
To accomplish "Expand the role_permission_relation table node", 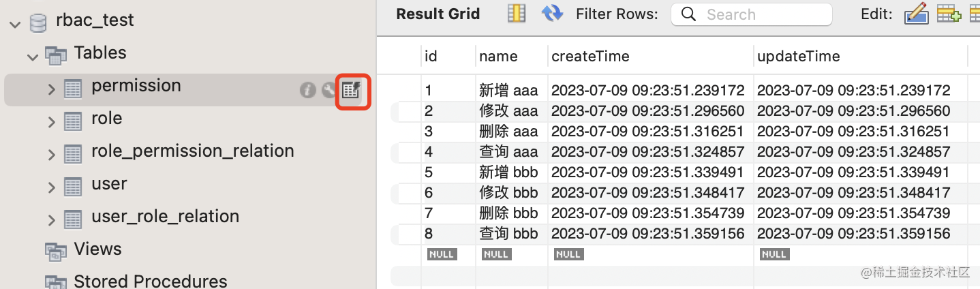I will coord(52,155).
